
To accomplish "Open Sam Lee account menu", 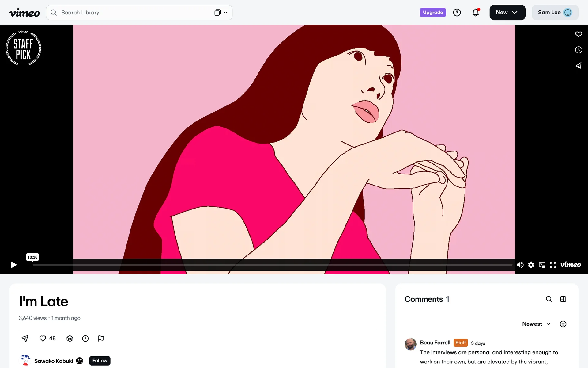I will (555, 13).
